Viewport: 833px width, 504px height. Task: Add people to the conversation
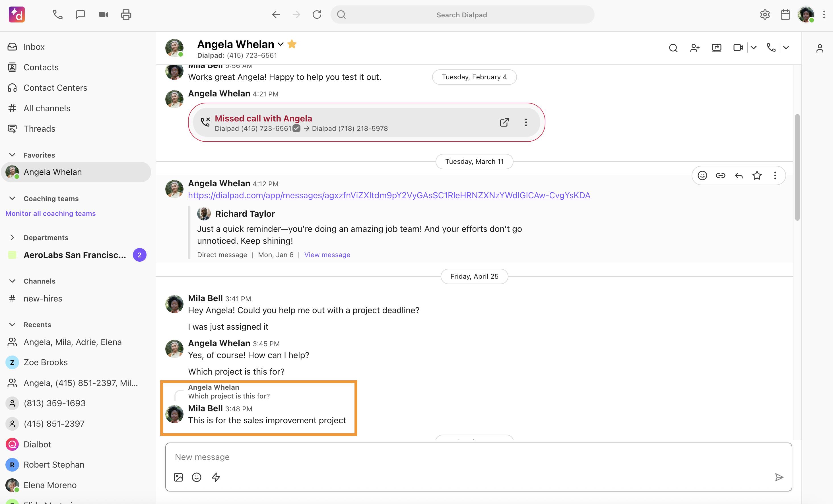tap(695, 48)
